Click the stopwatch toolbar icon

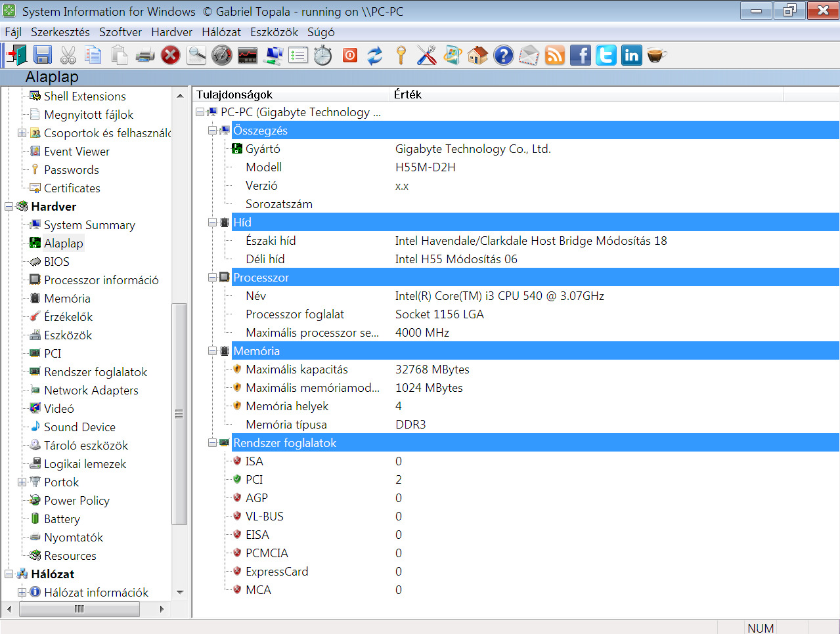click(322, 56)
